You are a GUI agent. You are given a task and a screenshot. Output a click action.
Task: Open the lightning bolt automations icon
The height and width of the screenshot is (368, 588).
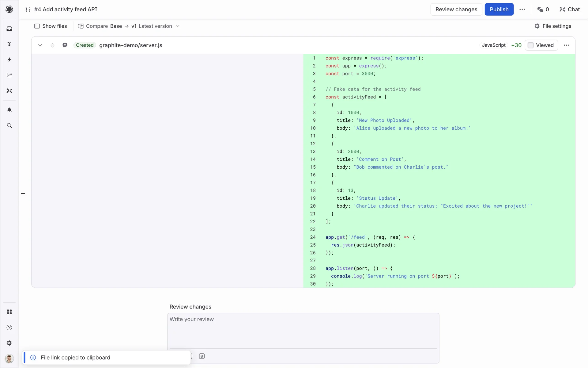click(x=9, y=59)
